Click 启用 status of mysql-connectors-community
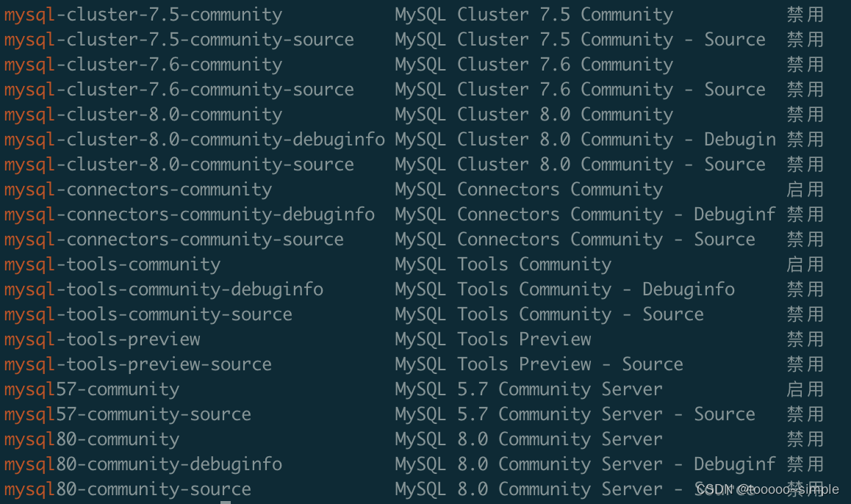Screen dimensions: 851x504 click(x=805, y=190)
